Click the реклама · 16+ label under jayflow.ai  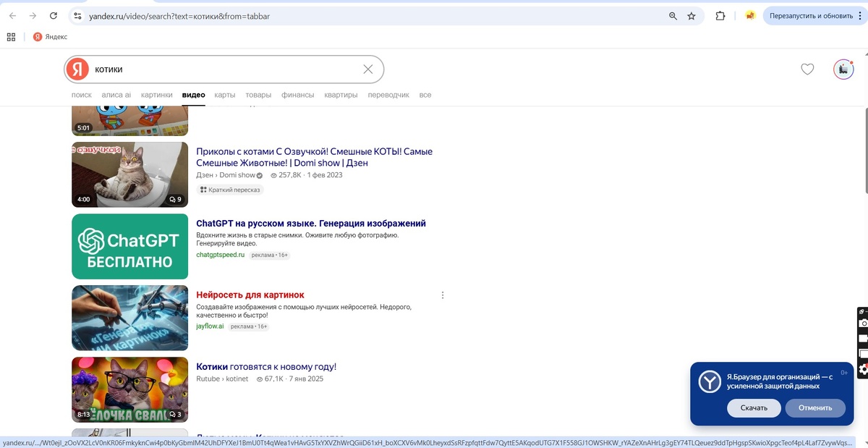tap(249, 326)
